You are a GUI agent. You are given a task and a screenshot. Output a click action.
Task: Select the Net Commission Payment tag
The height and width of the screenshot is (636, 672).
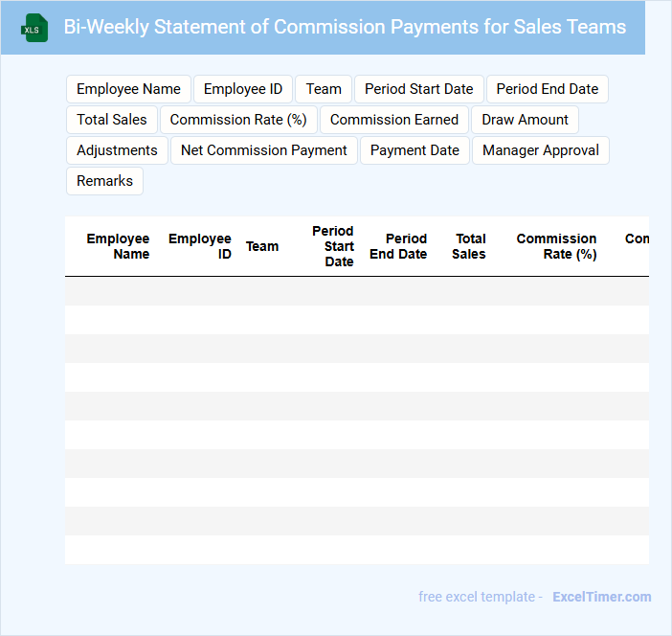click(263, 150)
